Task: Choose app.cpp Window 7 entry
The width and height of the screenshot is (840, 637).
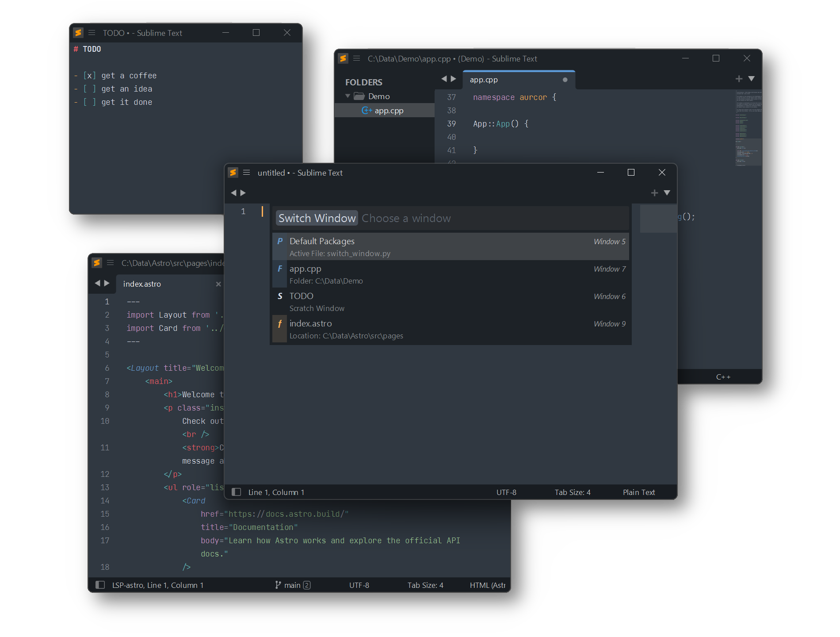Action: (x=451, y=274)
